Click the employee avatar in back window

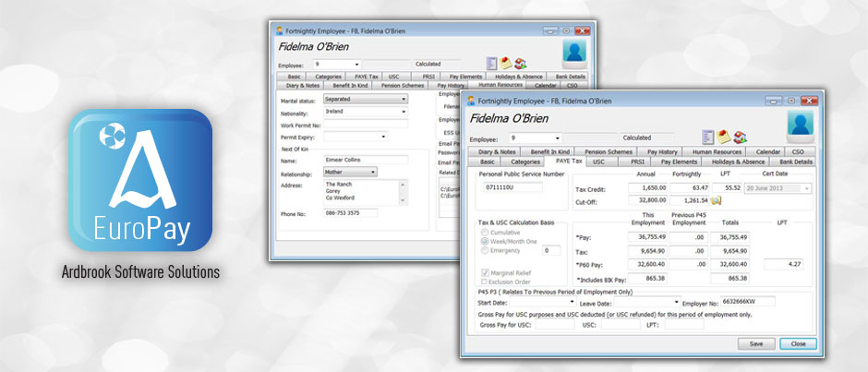point(574,54)
